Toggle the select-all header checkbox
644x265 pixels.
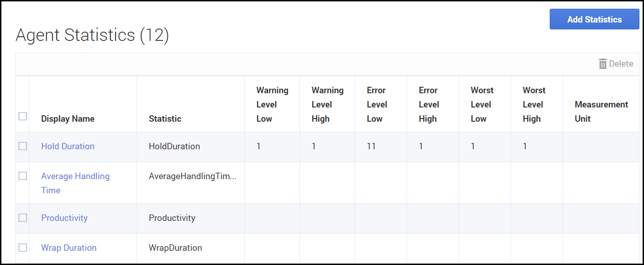(x=23, y=116)
